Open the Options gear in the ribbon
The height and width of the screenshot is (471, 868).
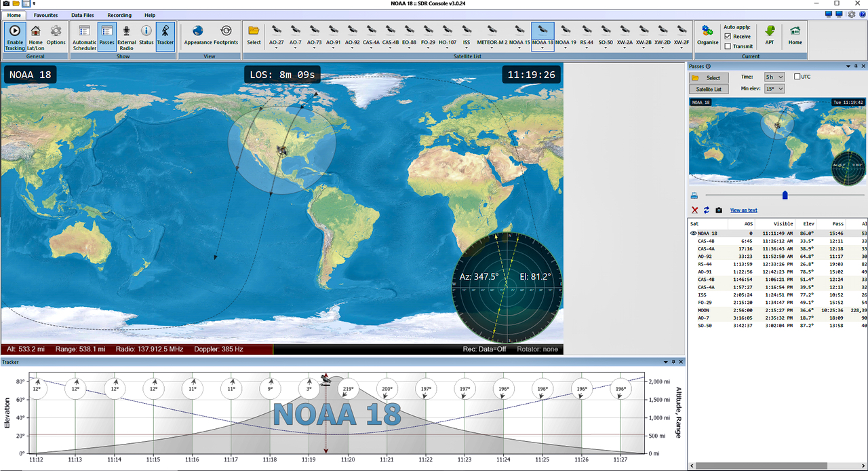coord(56,36)
